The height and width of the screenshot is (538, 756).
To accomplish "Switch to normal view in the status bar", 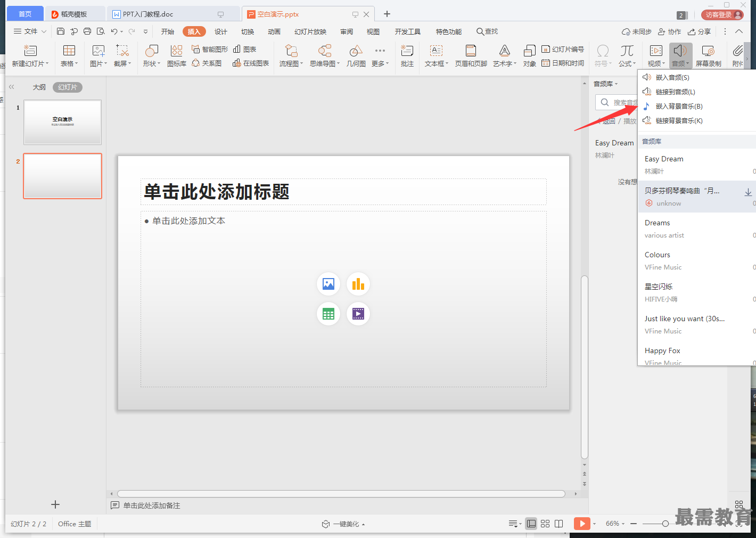I will [531, 524].
